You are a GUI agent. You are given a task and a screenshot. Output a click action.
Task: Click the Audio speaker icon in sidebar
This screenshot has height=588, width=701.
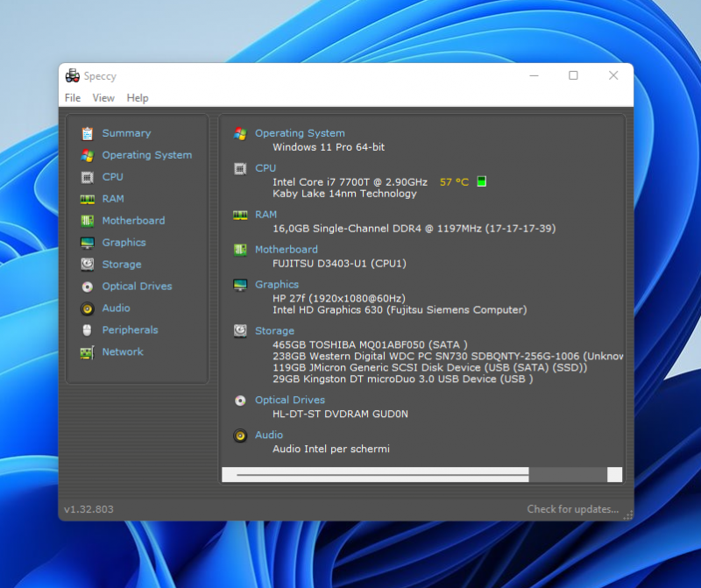(x=87, y=308)
